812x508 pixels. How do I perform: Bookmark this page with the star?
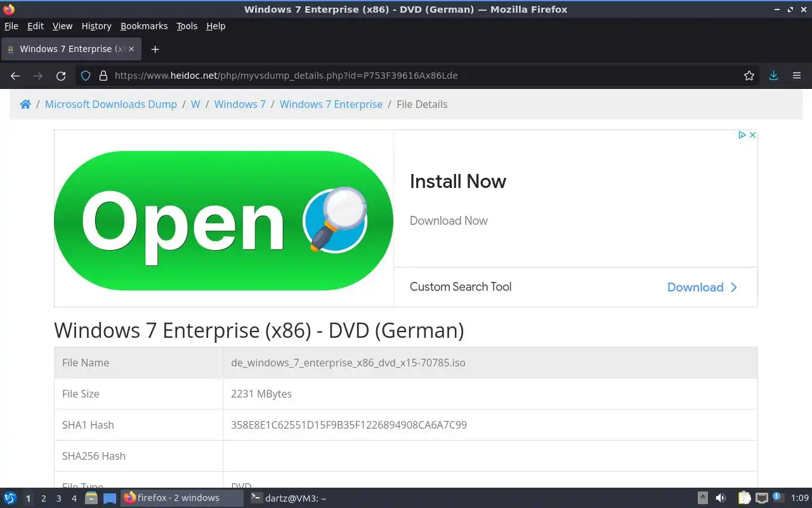(749, 76)
